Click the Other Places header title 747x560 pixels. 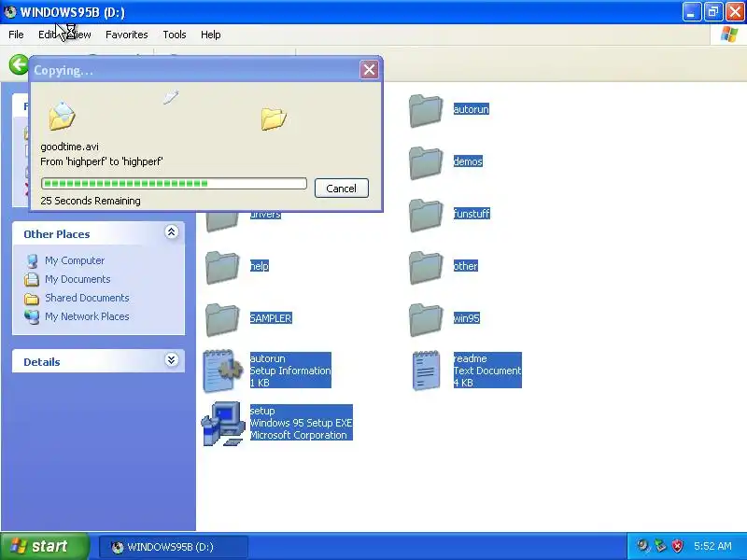click(x=57, y=234)
